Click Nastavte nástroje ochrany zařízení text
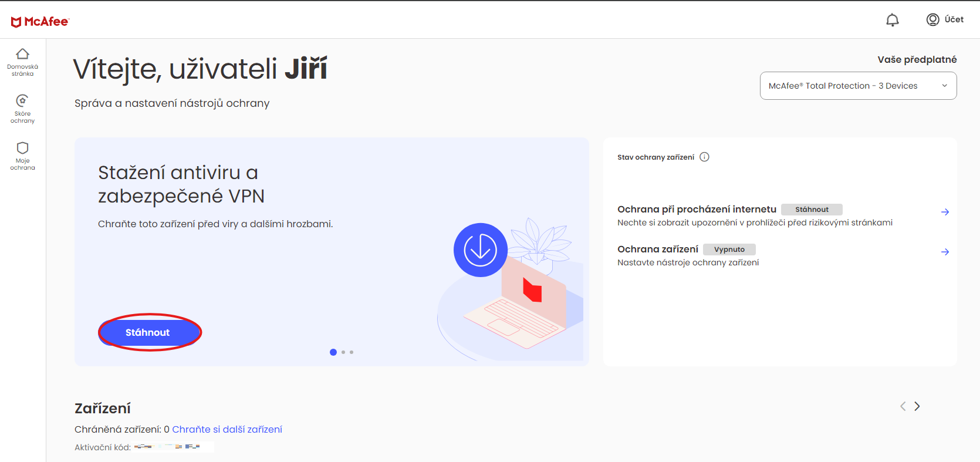 [688, 262]
